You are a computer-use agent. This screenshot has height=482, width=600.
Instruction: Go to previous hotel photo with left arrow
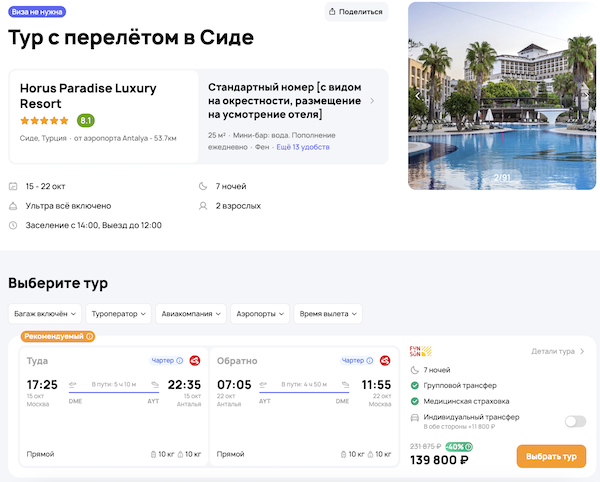[418, 95]
